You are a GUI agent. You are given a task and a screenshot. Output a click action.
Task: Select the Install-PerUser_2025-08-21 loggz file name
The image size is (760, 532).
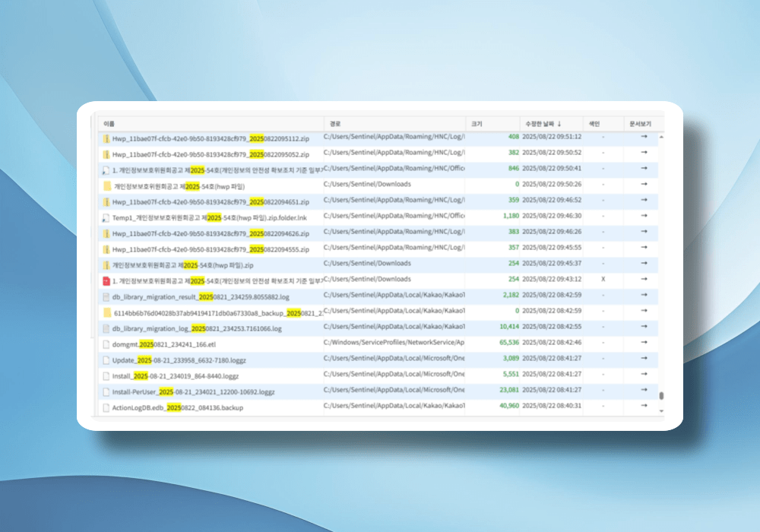coord(193,392)
